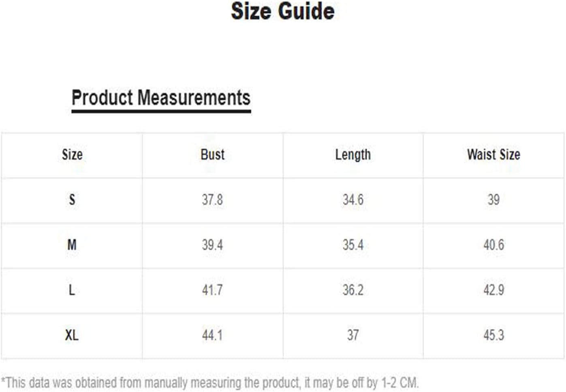Click the Waist Size column header
566x392 pixels.
click(493, 155)
